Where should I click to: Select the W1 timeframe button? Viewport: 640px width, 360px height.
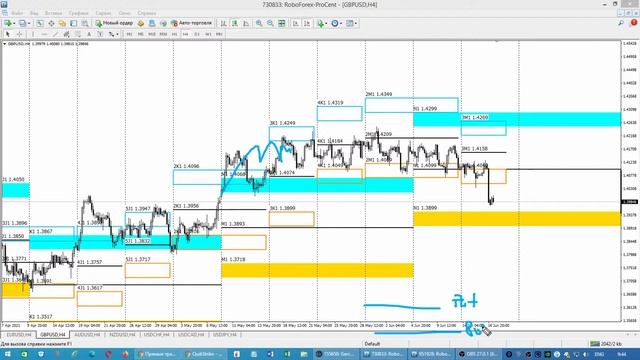tap(208, 34)
